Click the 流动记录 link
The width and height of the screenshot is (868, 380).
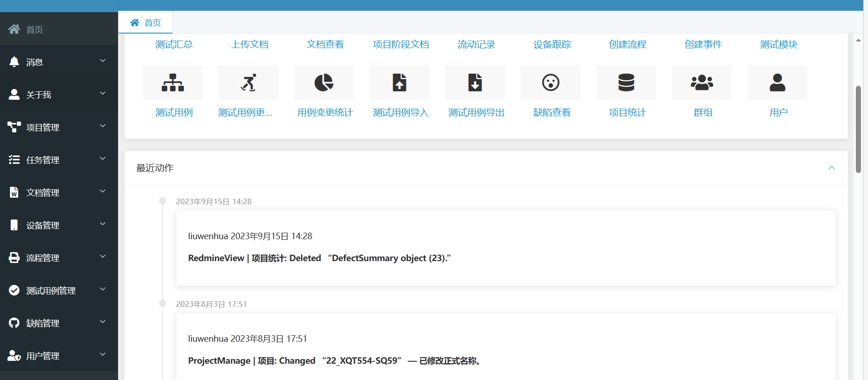pyautogui.click(x=476, y=44)
